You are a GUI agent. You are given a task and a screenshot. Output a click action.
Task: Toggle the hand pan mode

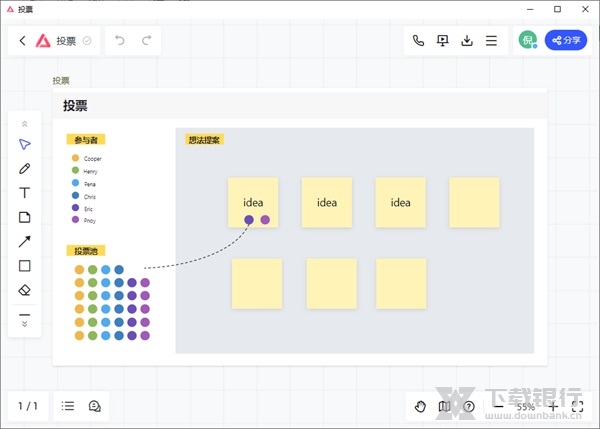[421, 406]
